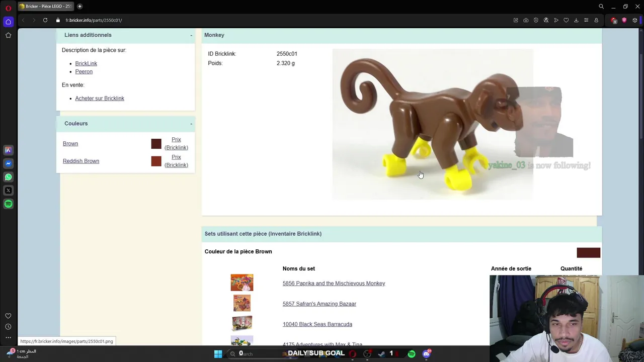Show site security padlock info
The image size is (644, 362).
click(58, 20)
